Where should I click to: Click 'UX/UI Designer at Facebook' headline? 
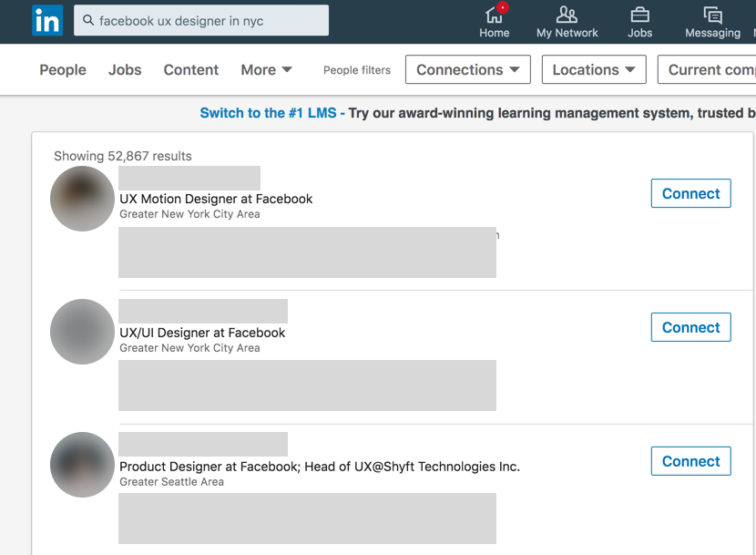[202, 333]
